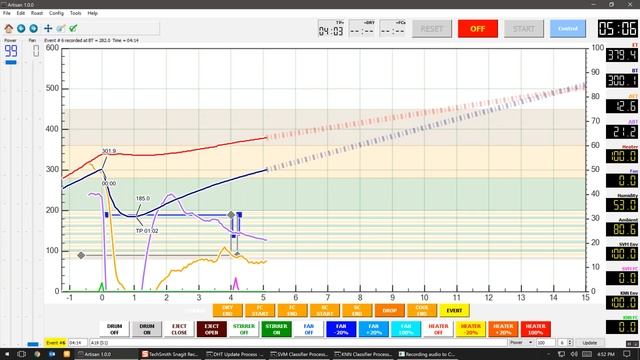Mark the SC START event
Viewport: 640px width, 360px height.
click(324, 311)
